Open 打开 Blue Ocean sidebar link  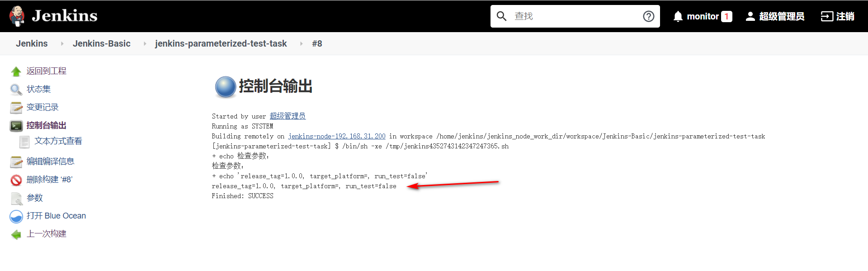tap(56, 216)
